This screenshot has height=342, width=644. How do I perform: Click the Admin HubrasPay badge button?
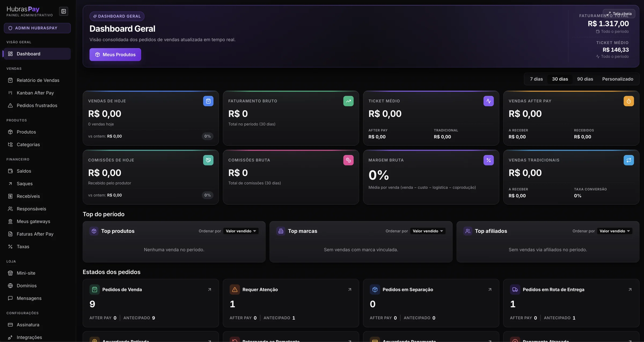pos(37,28)
